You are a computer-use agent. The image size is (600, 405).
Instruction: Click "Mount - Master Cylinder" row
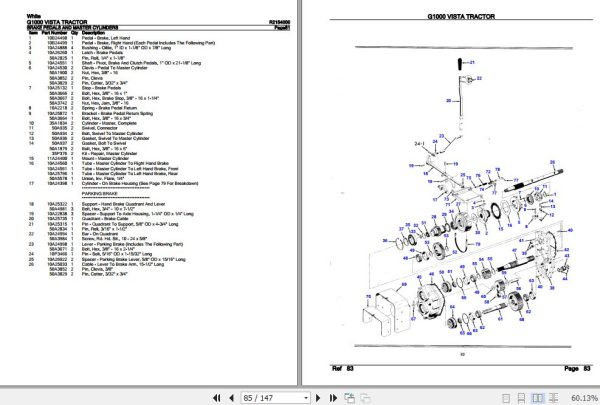click(105, 158)
